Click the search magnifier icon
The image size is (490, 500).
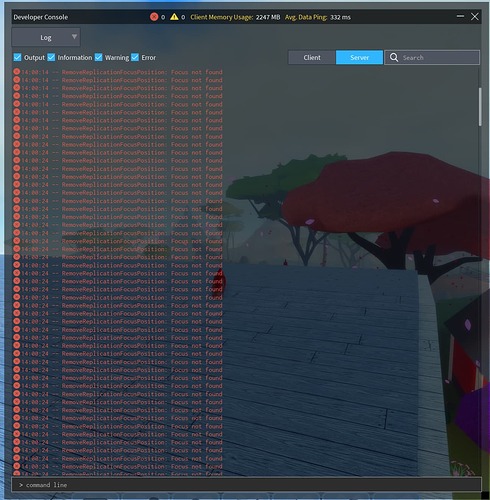[394, 57]
